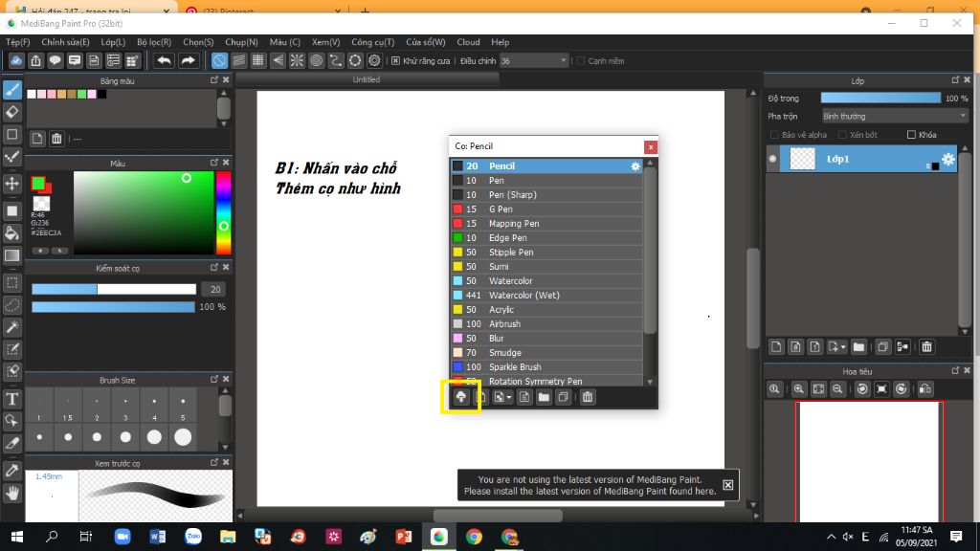Image resolution: width=980 pixels, height=551 pixels.
Task: Select the Text tool
Action: (x=12, y=398)
